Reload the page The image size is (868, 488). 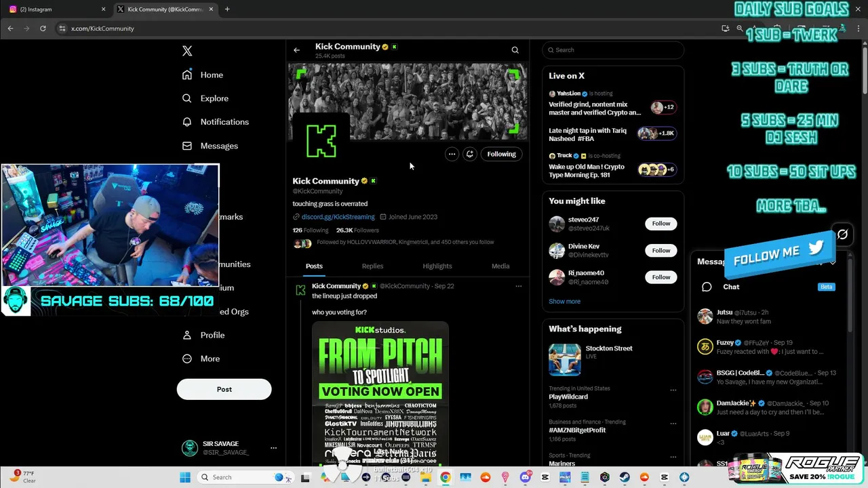point(43,28)
